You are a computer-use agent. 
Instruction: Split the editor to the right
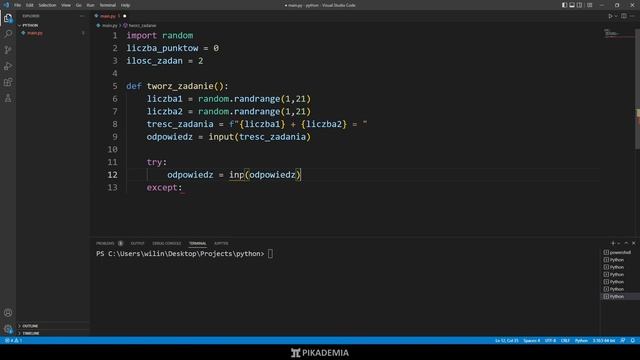tap(624, 16)
